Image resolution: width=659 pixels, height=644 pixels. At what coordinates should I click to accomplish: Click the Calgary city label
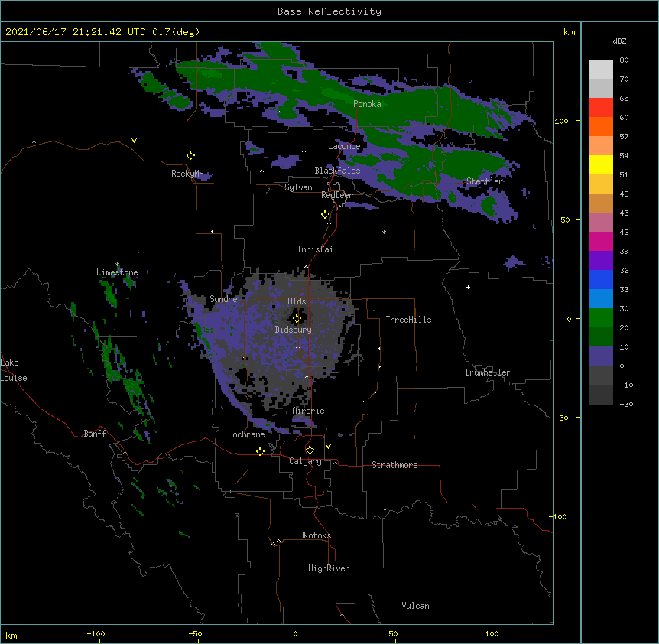tap(305, 461)
